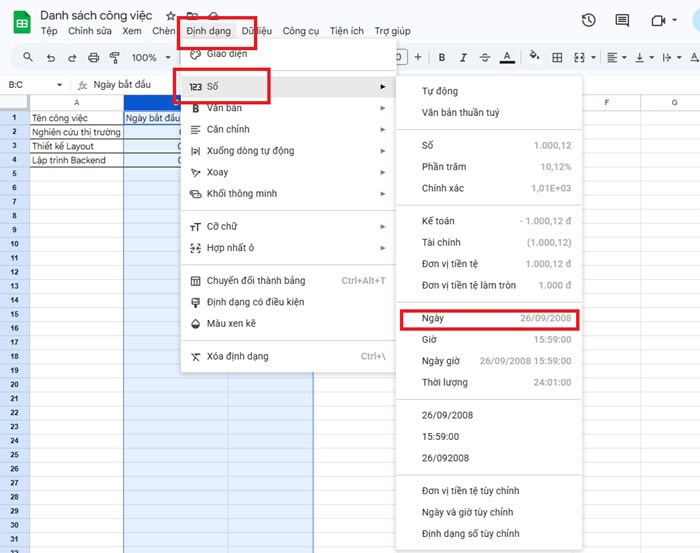Click the redo arrow in toolbar
Image resolution: width=700 pixels, height=553 pixels.
tap(71, 57)
